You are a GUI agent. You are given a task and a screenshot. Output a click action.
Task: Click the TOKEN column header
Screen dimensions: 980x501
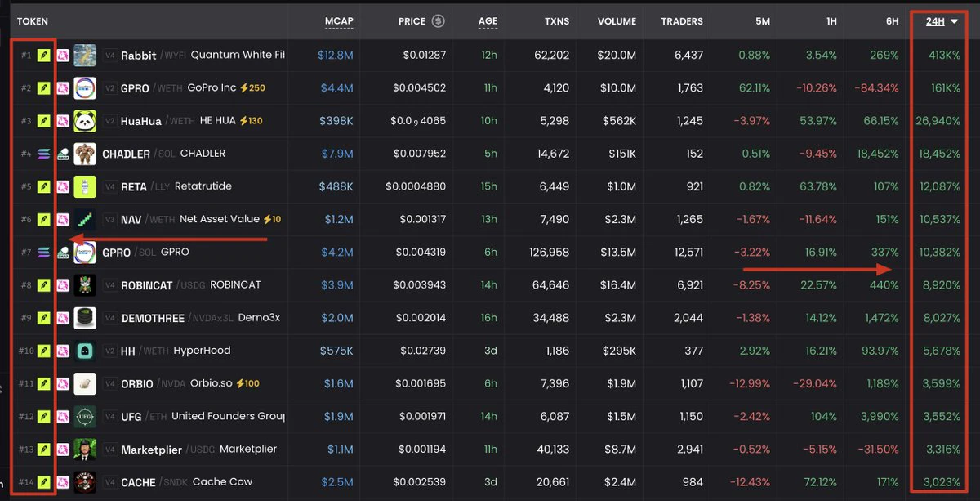coord(33,21)
